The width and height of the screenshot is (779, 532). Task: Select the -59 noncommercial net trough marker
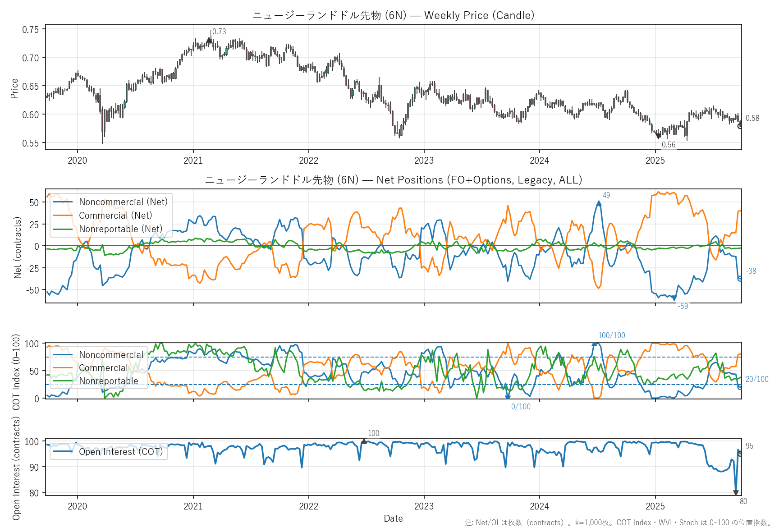[x=674, y=298]
